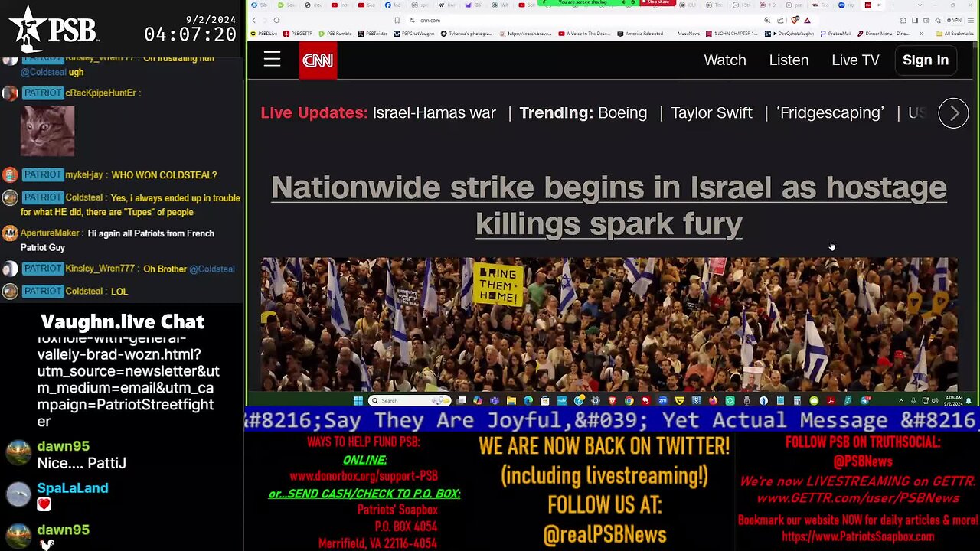Open the America Rebooted bookmark
The height and width of the screenshot is (551, 980).
coord(640,34)
